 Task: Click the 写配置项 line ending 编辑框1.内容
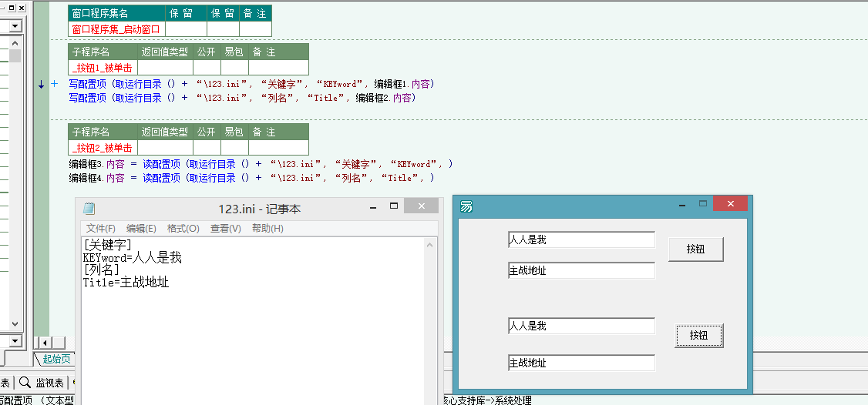tap(252, 84)
